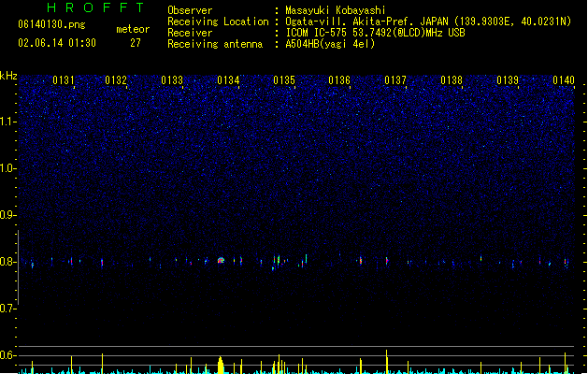Screen dimensions: 588x374
Task: Click the 0138 time marker
Action: [452, 80]
